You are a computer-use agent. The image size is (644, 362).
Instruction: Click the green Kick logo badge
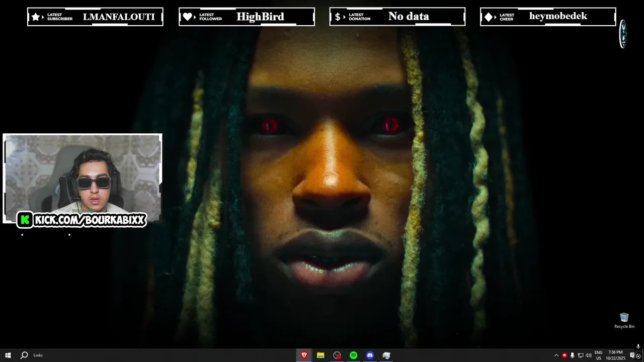click(x=25, y=220)
